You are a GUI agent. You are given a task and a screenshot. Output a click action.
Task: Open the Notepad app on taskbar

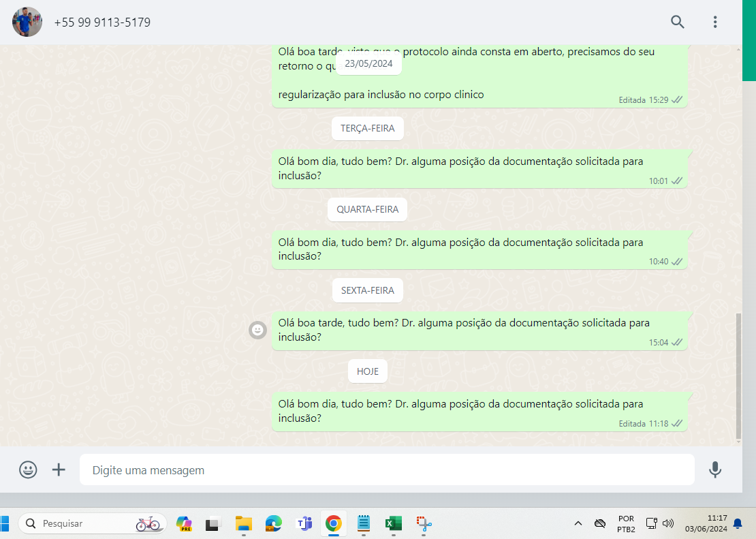coord(364,523)
